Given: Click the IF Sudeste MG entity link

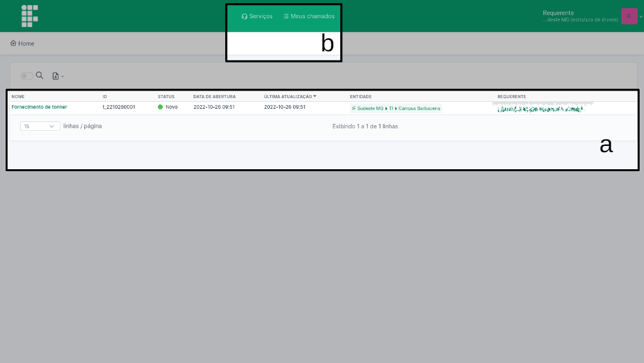Looking at the screenshot, I should tap(367, 108).
